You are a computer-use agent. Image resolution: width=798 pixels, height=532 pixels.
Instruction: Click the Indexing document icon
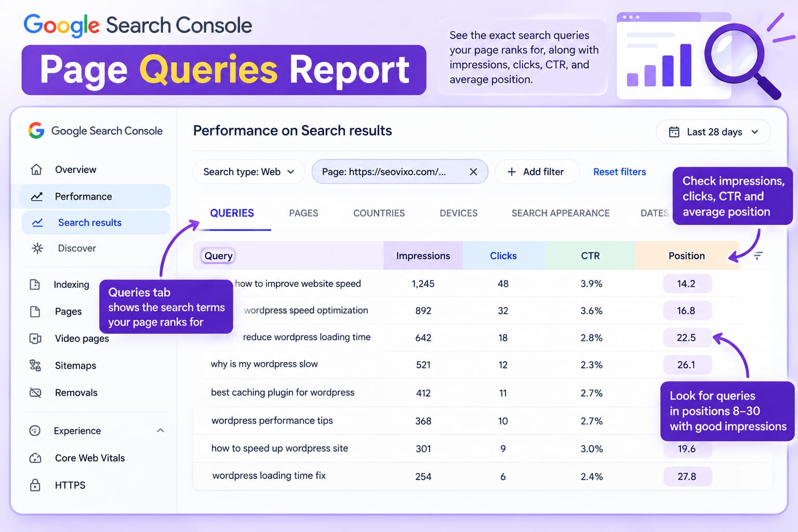35,284
